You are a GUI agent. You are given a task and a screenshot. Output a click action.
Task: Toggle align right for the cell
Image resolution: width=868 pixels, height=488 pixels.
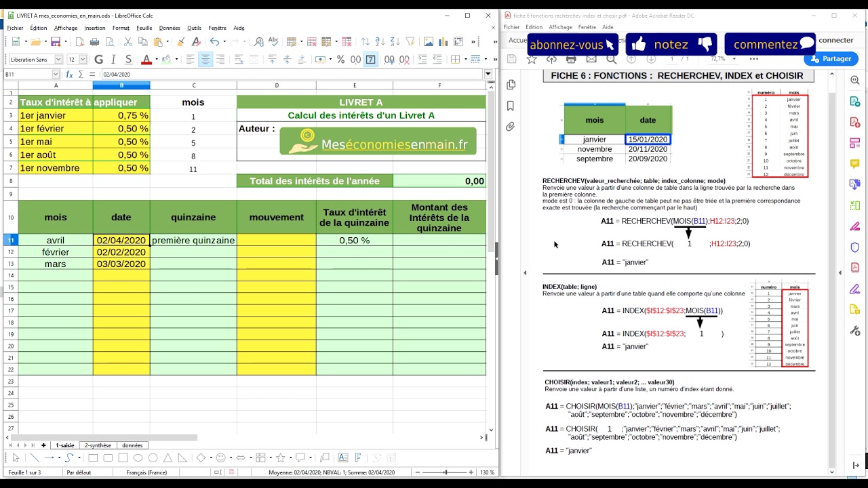[x=220, y=60]
